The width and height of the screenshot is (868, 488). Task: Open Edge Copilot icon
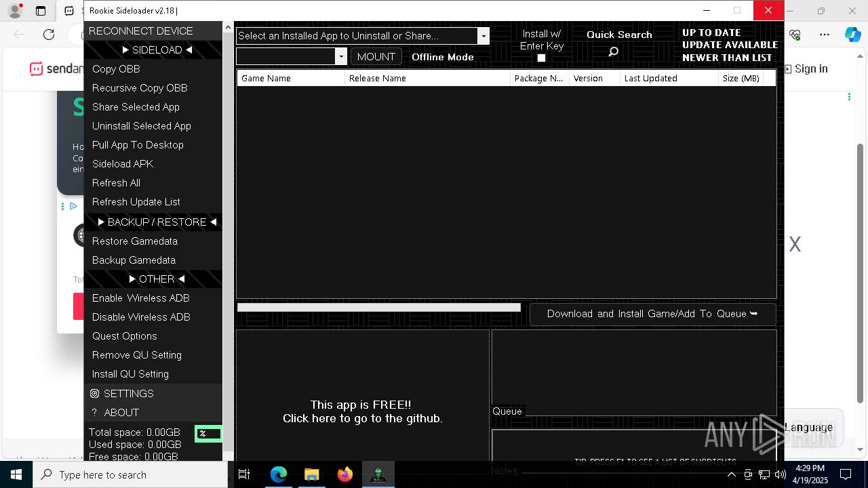(852, 35)
